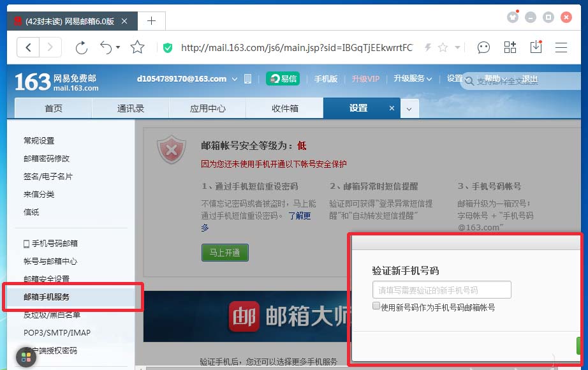588x370 pixels.
Task: Open the browser extensions grid icon
Action: [x=510, y=47]
